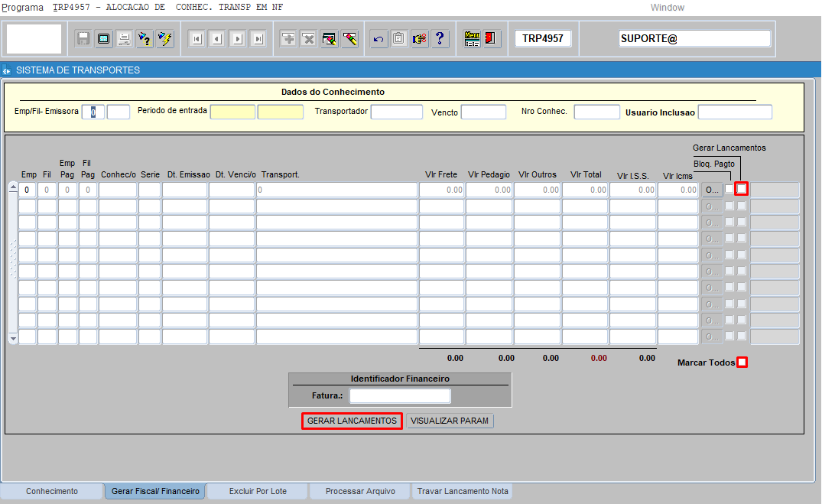The width and height of the screenshot is (822, 504).
Task: Click the Usuario Inclusao input field
Action: pos(735,112)
